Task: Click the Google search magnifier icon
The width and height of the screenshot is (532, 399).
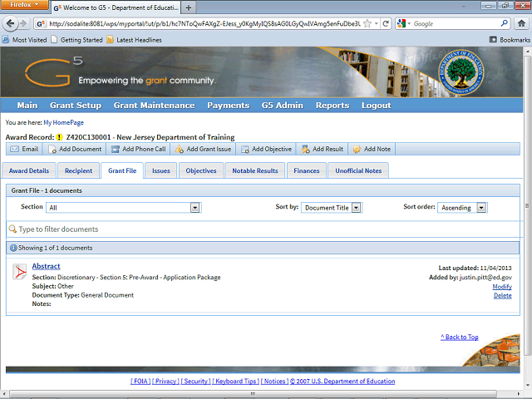Action: (505, 23)
